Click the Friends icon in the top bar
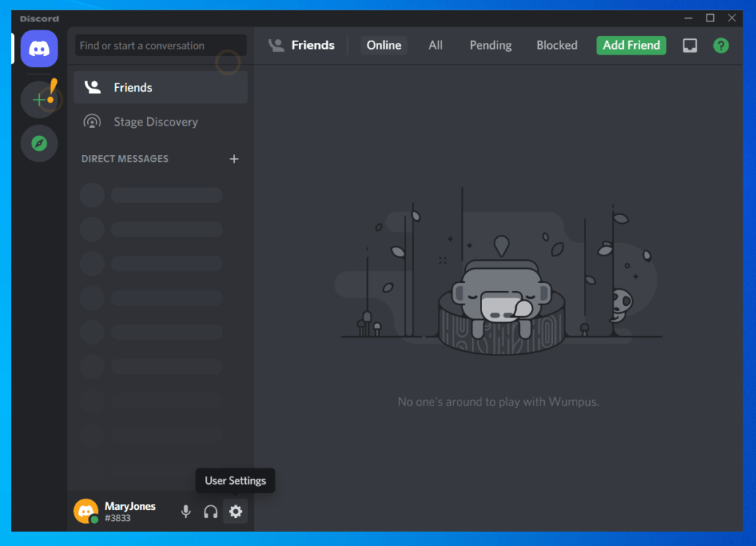The image size is (756, 546). (x=276, y=45)
